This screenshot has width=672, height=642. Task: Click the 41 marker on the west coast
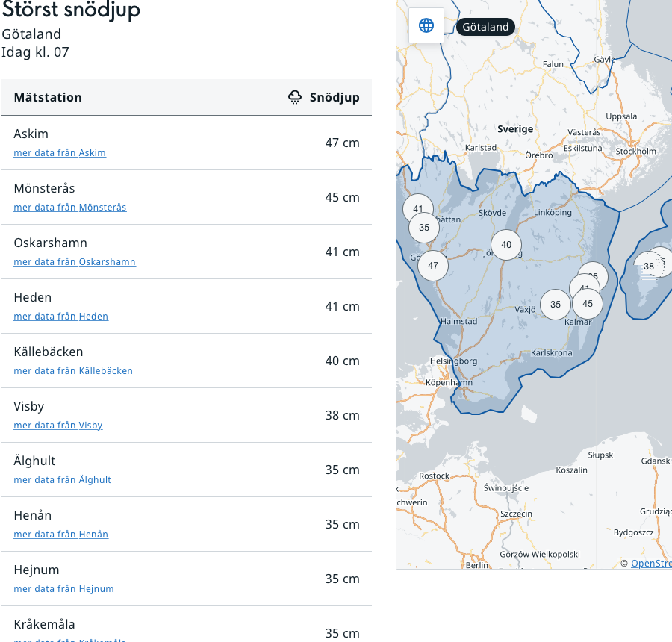417,208
